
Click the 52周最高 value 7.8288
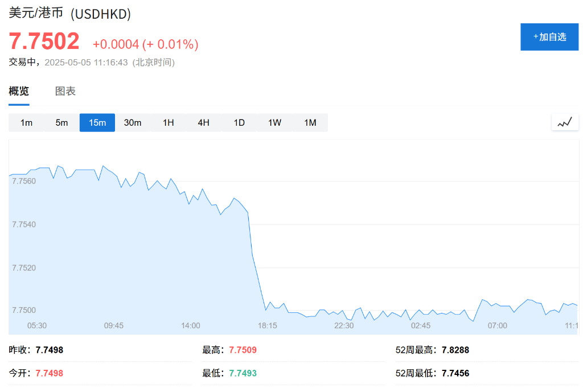(x=455, y=350)
